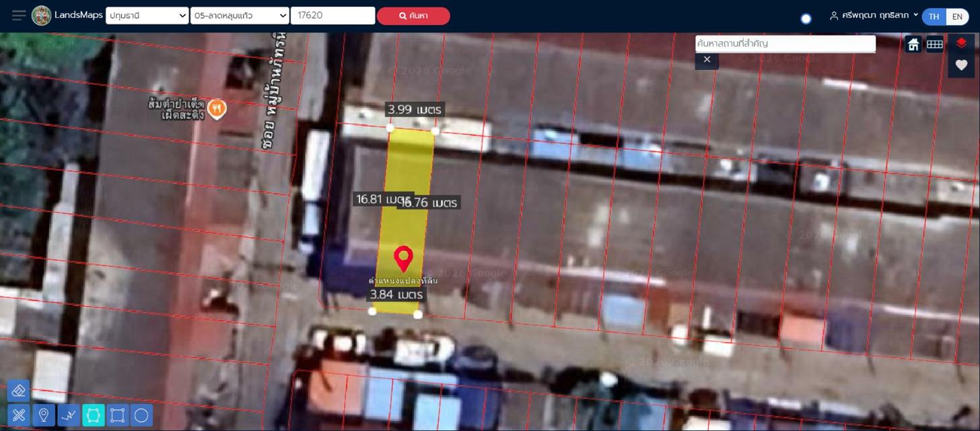Choose the rectangle drawing tool
This screenshot has height=431, width=980.
[x=117, y=415]
